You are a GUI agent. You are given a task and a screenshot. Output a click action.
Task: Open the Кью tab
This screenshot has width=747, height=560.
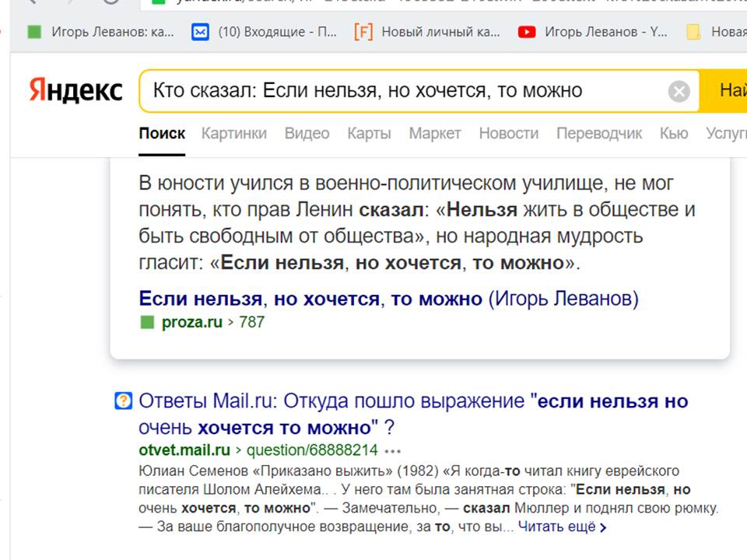(x=674, y=133)
